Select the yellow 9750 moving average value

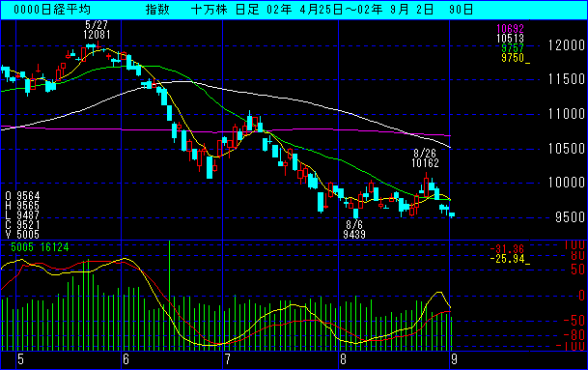pyautogui.click(x=513, y=58)
